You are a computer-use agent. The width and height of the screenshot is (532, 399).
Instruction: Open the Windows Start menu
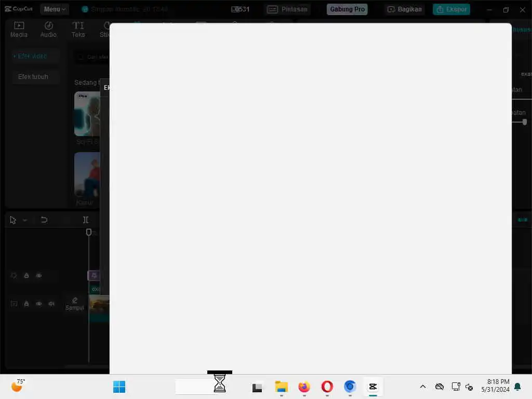pos(119,387)
